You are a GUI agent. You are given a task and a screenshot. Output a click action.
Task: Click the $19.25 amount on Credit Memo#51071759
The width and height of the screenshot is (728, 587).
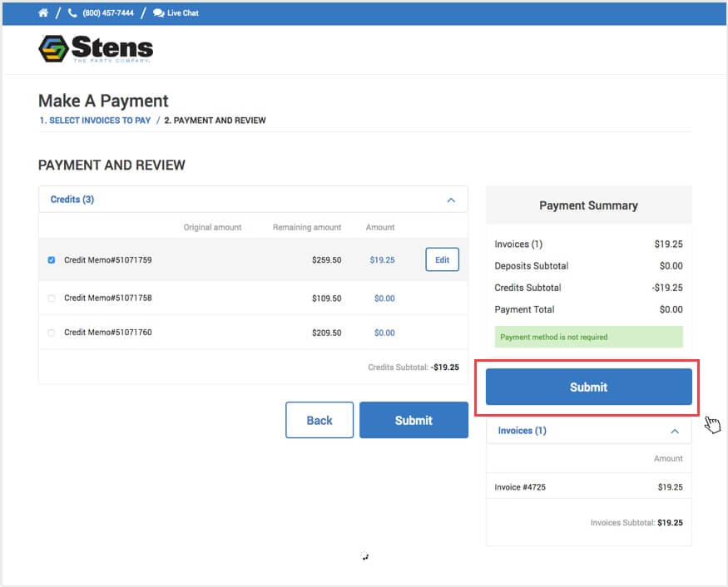click(x=382, y=259)
